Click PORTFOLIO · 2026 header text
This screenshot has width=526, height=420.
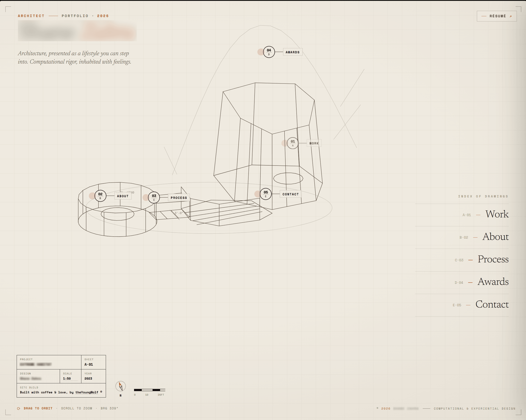pos(85,16)
